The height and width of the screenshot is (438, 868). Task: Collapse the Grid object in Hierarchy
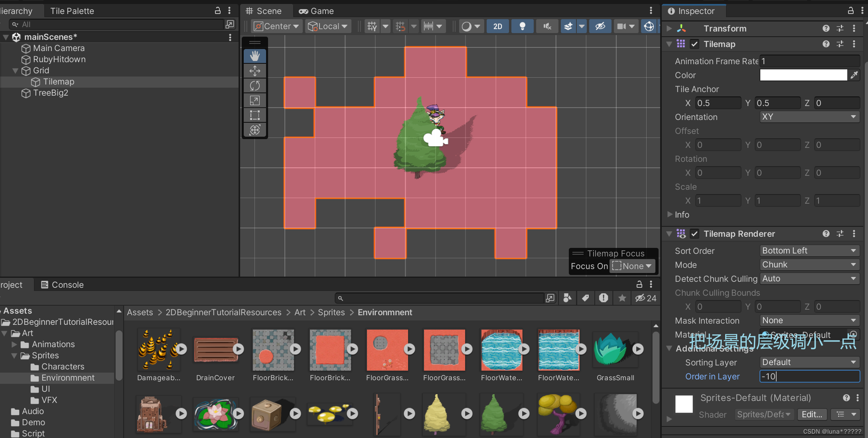pyautogui.click(x=16, y=71)
